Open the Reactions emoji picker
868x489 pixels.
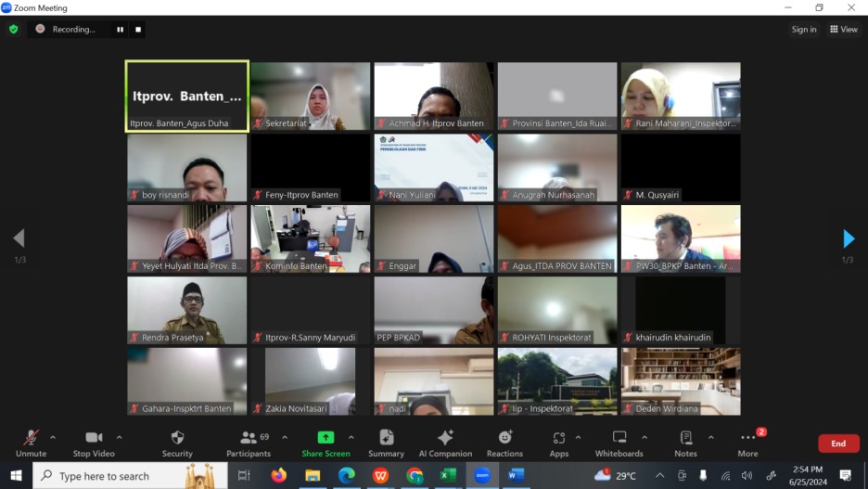pos(504,438)
